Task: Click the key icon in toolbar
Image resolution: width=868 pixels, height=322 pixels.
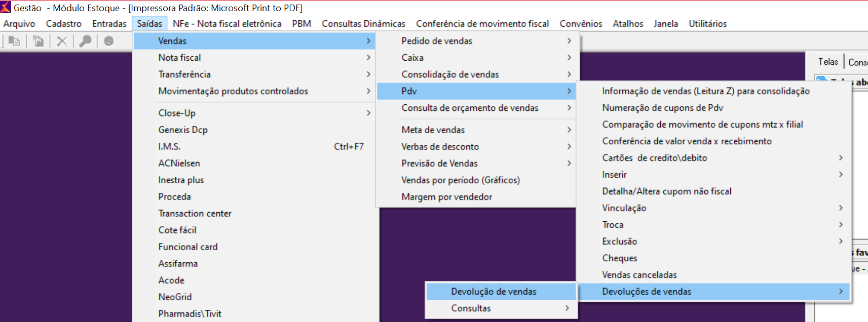Action: tap(86, 41)
